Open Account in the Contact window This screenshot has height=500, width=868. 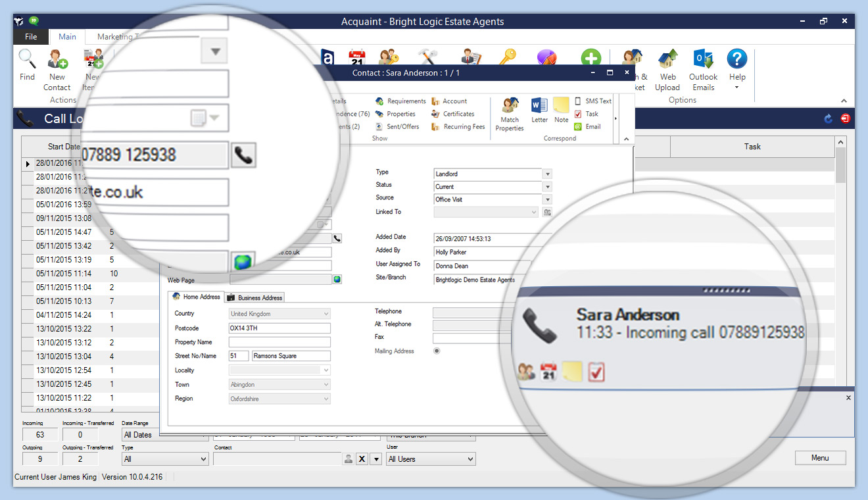[450, 101]
